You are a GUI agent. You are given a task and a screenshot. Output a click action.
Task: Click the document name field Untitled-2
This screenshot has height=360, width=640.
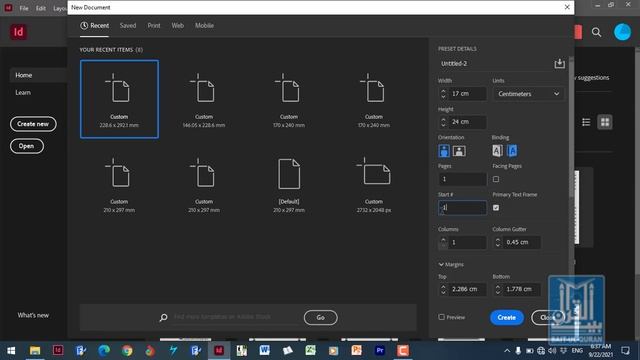(495, 63)
